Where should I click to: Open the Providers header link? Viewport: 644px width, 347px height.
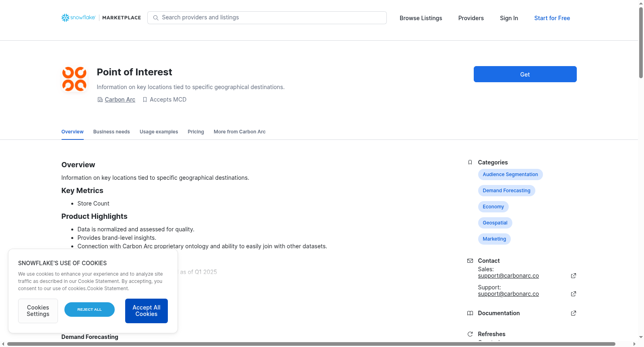coord(471,18)
